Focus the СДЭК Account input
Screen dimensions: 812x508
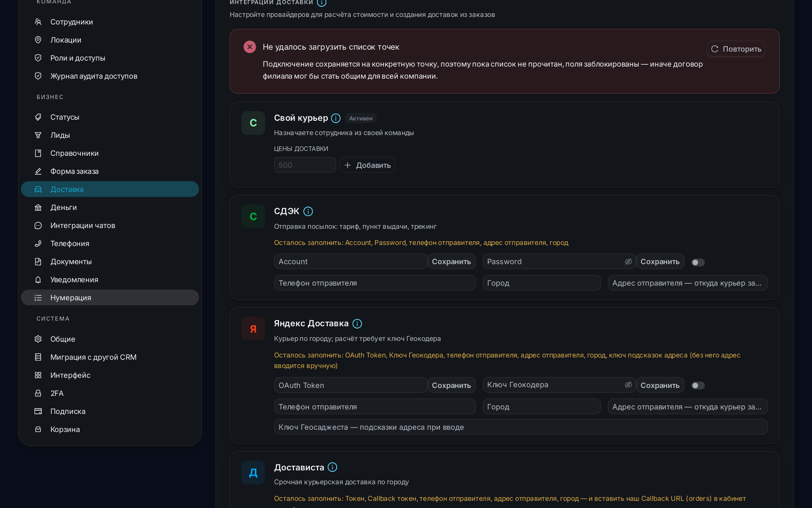pos(351,262)
